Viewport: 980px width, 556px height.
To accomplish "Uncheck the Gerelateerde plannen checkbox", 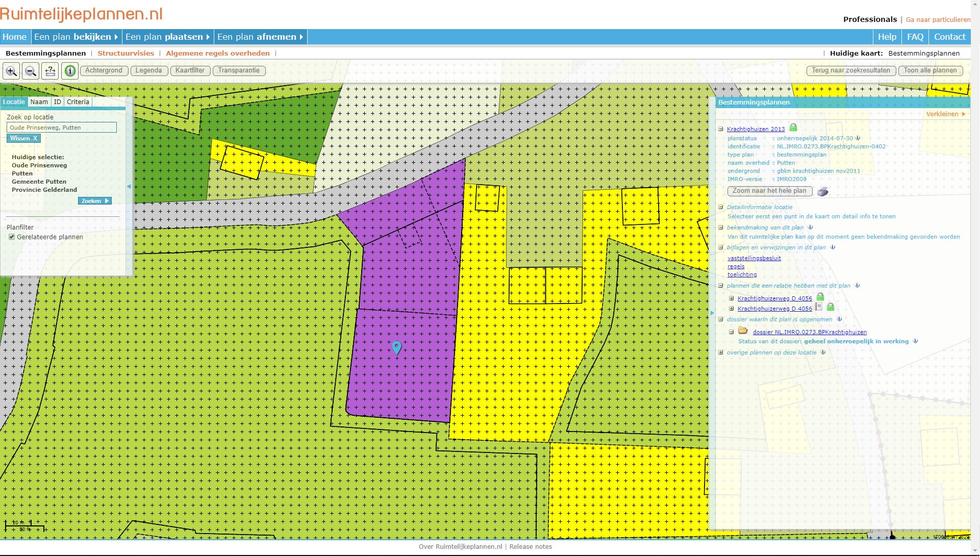I will tap(12, 237).
